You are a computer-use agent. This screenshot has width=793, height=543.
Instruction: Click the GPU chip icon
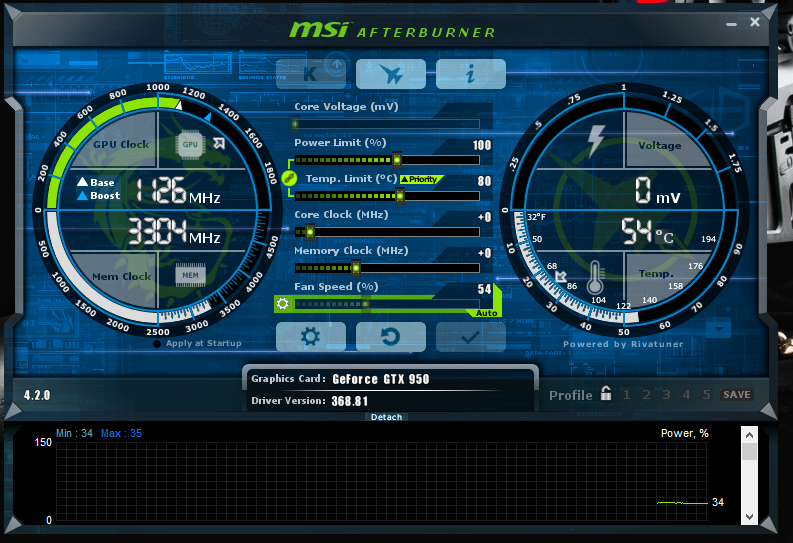pyautogui.click(x=190, y=145)
